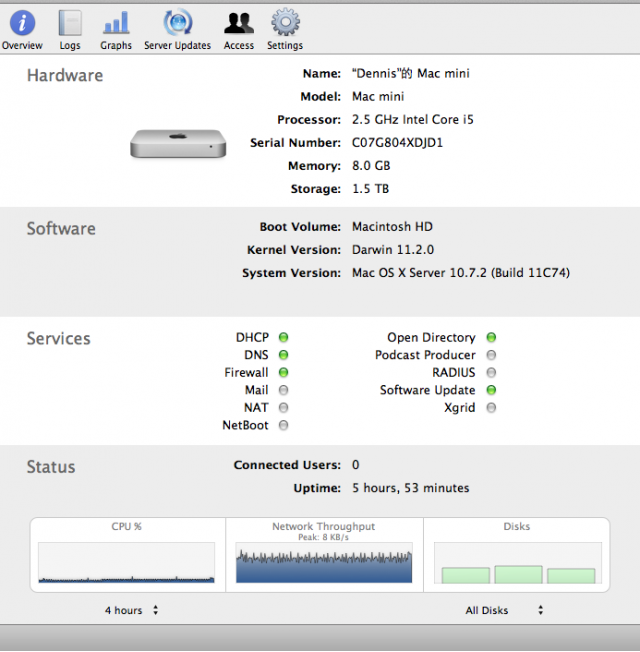
Task: Click the 1.5 TB storage value
Action: tap(370, 189)
